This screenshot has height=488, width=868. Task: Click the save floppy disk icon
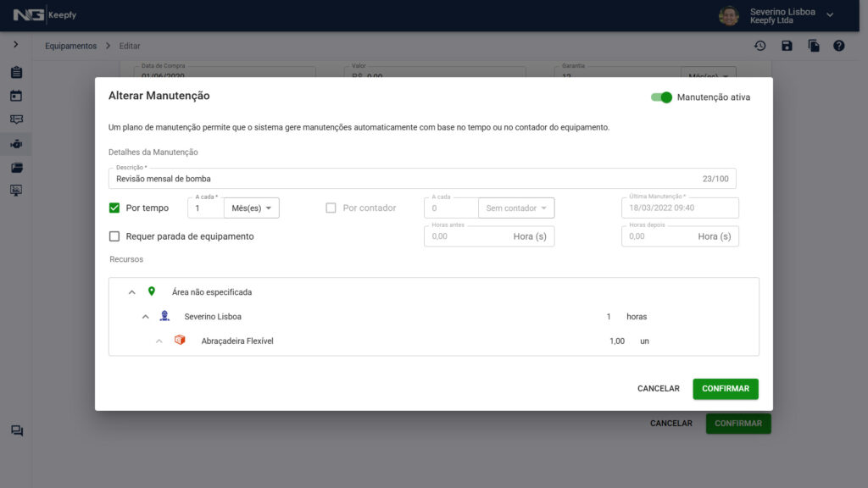pos(787,46)
